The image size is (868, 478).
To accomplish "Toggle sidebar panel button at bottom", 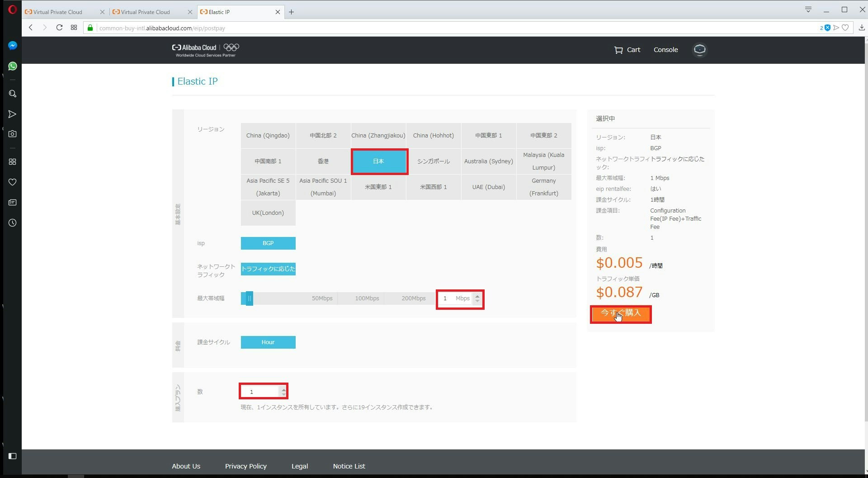I will pos(13,456).
